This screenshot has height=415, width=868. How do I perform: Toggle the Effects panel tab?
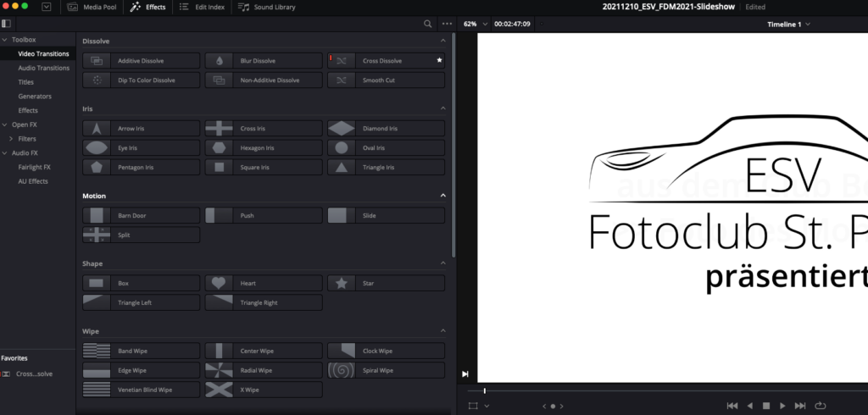click(x=147, y=7)
